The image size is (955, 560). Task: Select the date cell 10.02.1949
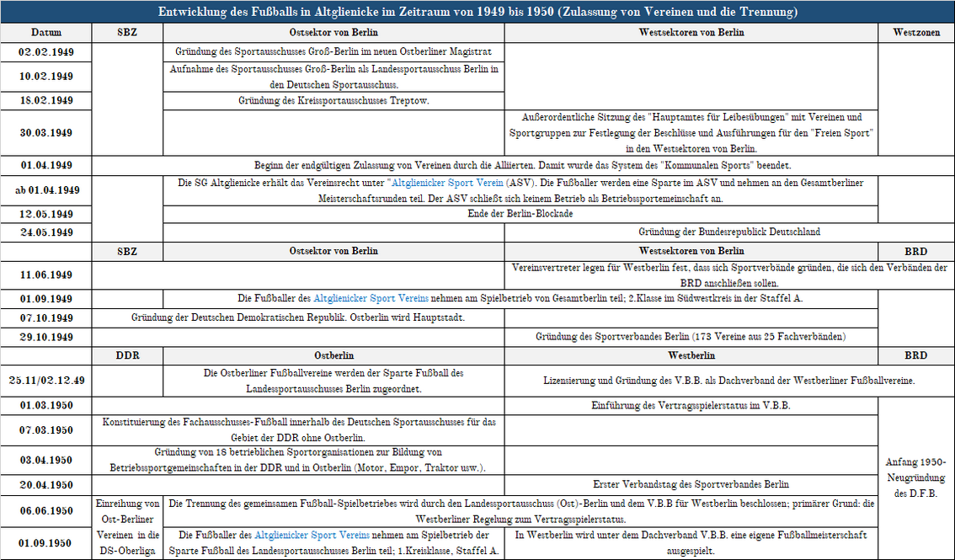(46, 77)
